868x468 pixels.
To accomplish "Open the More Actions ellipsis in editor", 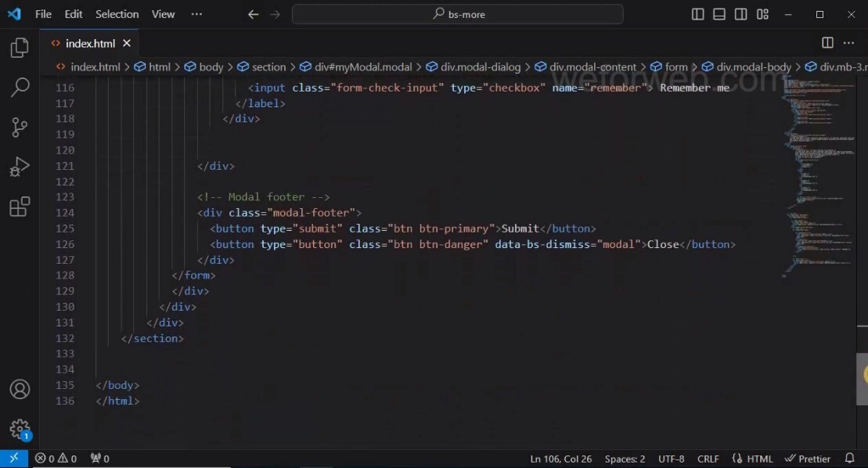I will [849, 43].
